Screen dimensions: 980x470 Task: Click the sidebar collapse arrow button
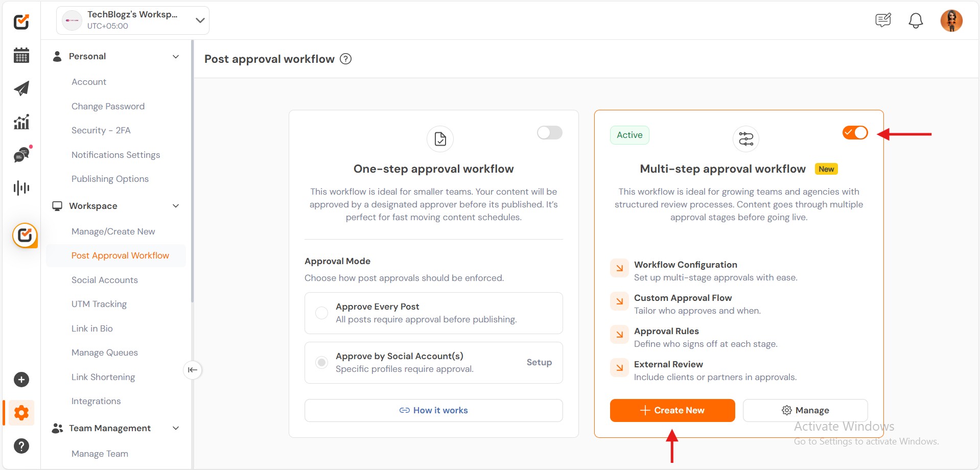(193, 370)
